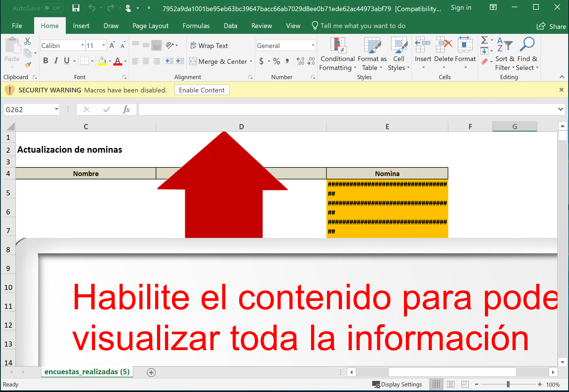Apply center alignment

pyautogui.click(x=146, y=61)
